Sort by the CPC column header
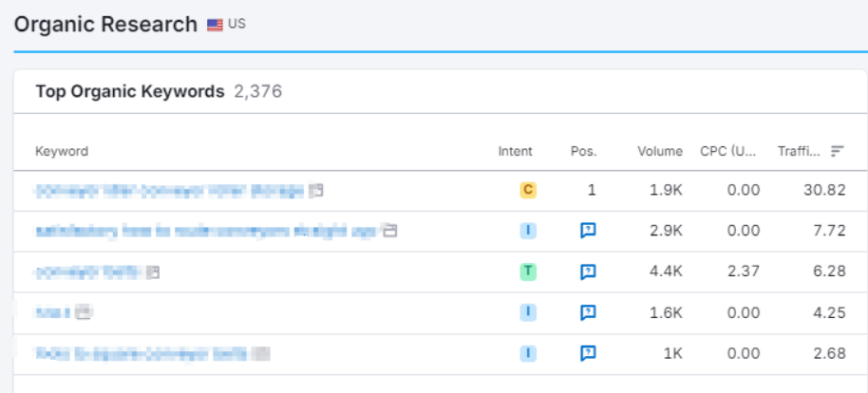Viewport: 868px width, 393px height. click(729, 151)
